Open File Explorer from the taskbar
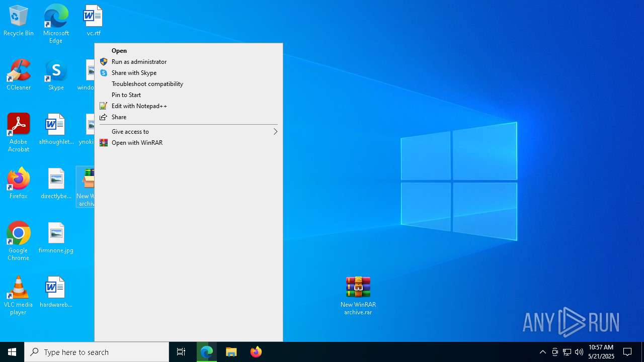This screenshot has width=644, height=362. click(231, 352)
